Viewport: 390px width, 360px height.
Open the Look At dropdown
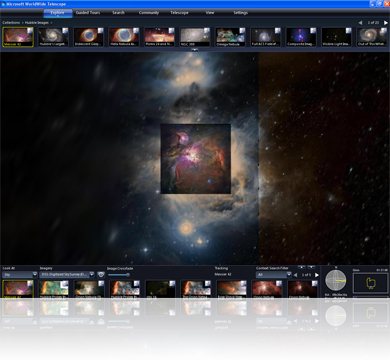[x=20, y=275]
